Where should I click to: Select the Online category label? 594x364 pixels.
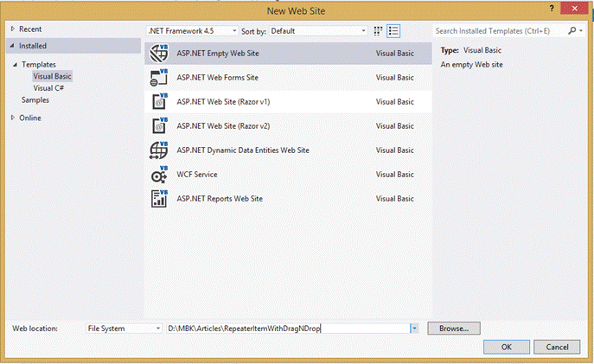[30, 118]
